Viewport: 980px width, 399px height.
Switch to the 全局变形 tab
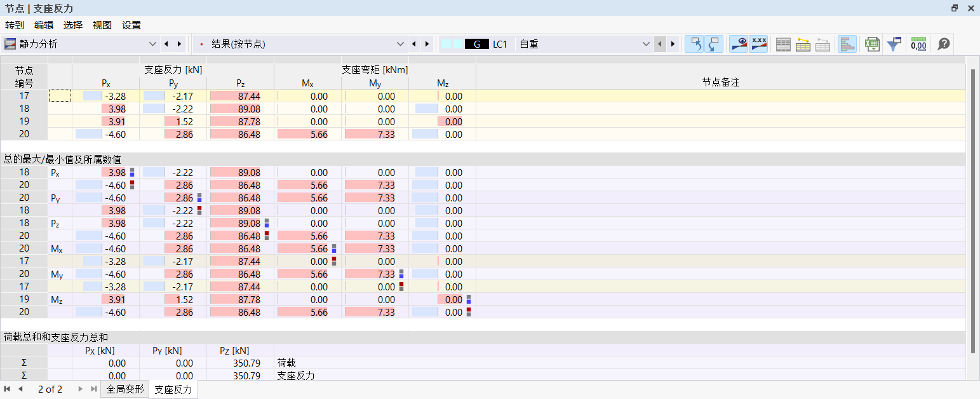[x=124, y=389]
